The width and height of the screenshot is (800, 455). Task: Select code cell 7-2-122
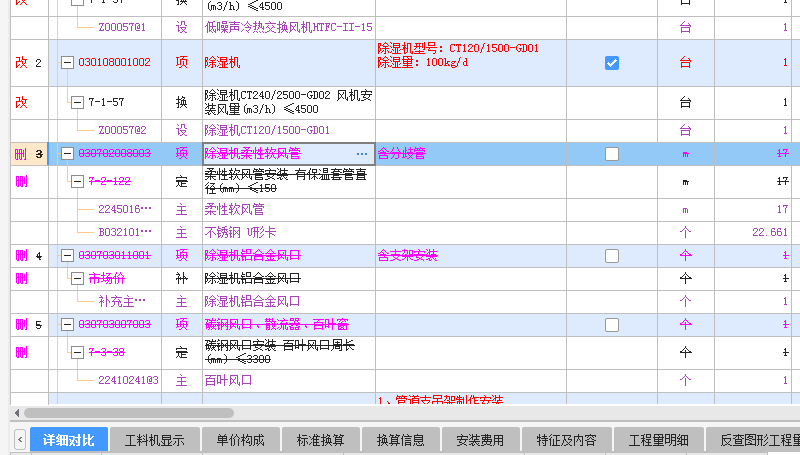[x=105, y=182]
